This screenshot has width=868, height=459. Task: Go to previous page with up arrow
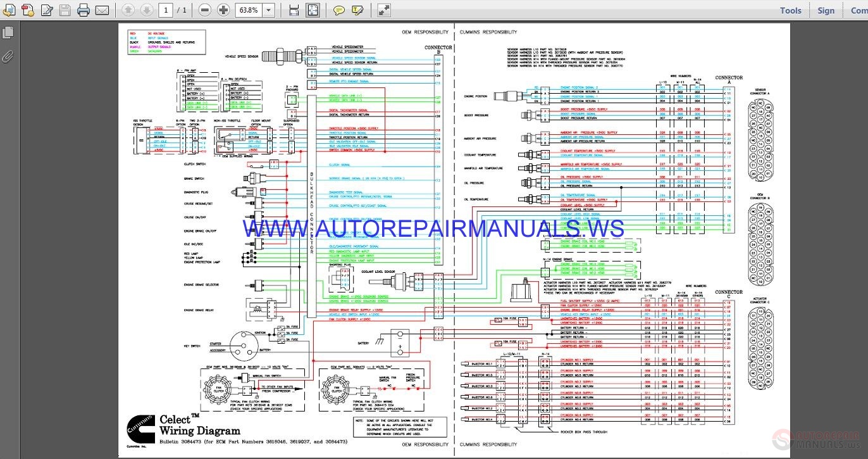click(x=128, y=10)
